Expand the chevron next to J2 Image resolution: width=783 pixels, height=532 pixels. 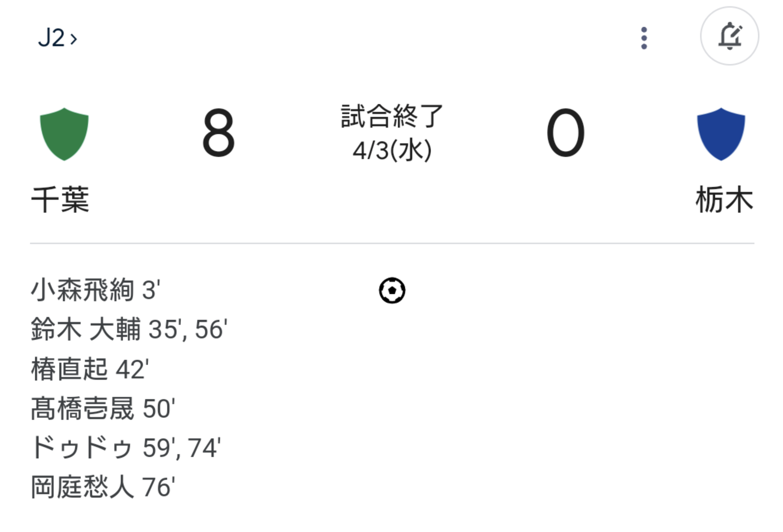point(73,39)
